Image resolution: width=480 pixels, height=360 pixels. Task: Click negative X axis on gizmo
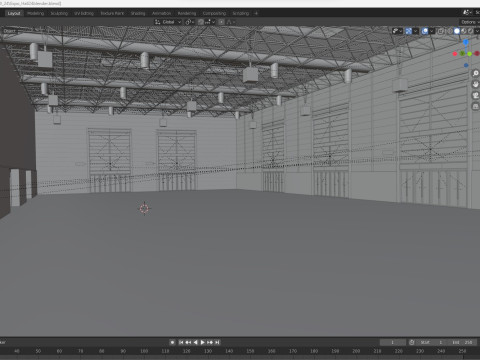click(x=477, y=53)
